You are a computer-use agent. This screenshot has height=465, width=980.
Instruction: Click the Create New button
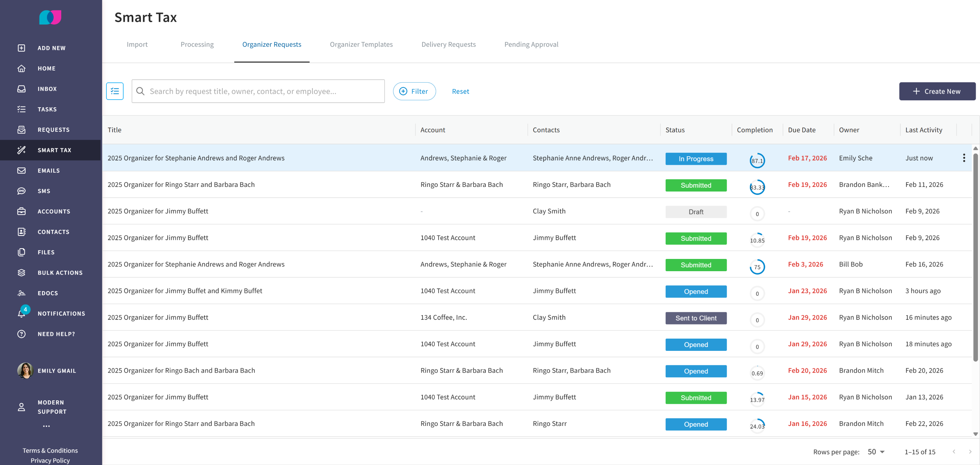click(937, 91)
